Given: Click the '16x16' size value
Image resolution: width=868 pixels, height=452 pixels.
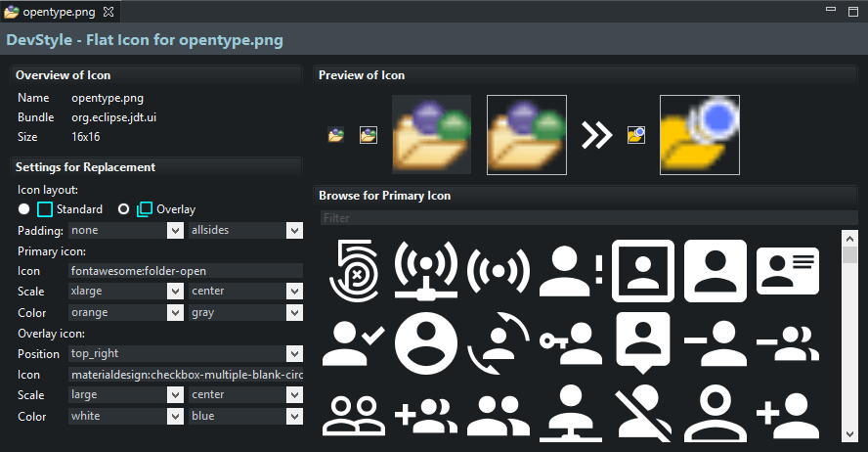Looking at the screenshot, I should [x=86, y=137].
